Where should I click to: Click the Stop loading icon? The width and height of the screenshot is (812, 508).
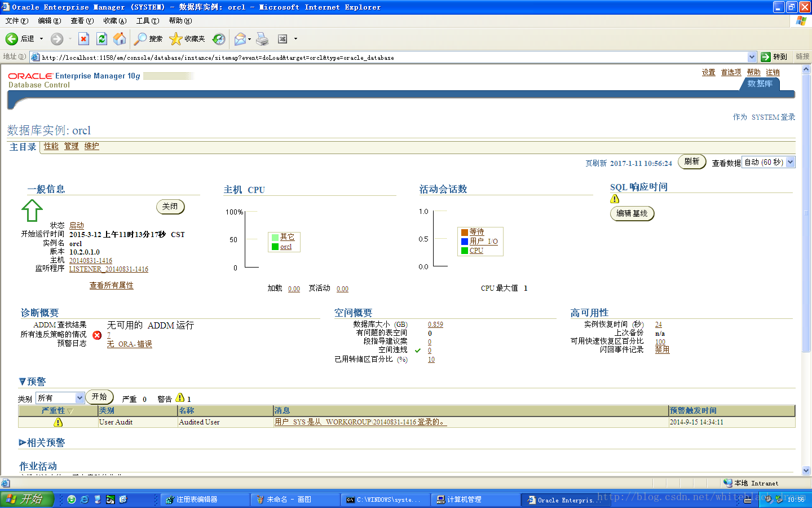[x=83, y=39]
